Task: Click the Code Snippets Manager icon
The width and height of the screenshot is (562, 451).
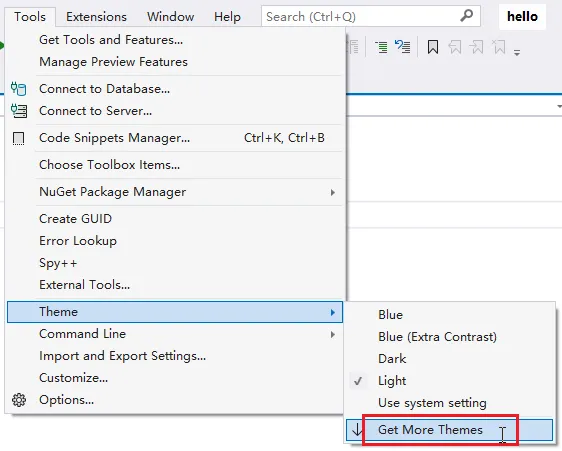Action: coord(18,138)
